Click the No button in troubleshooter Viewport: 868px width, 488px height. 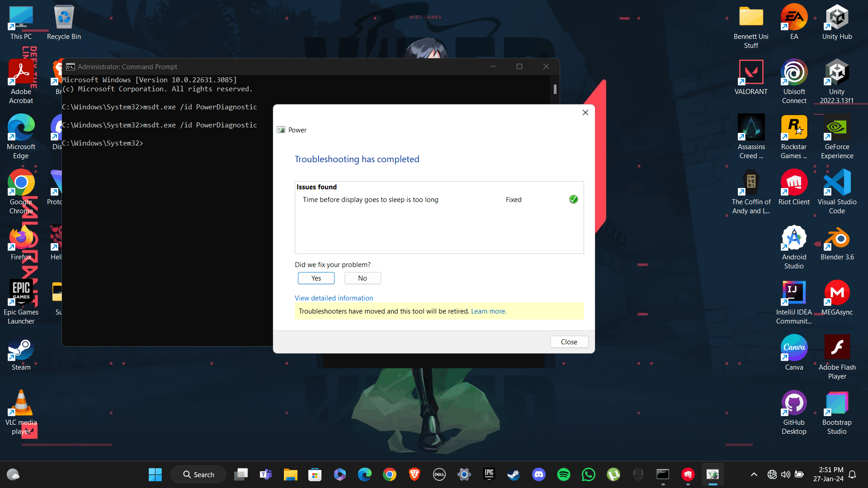[x=362, y=278]
